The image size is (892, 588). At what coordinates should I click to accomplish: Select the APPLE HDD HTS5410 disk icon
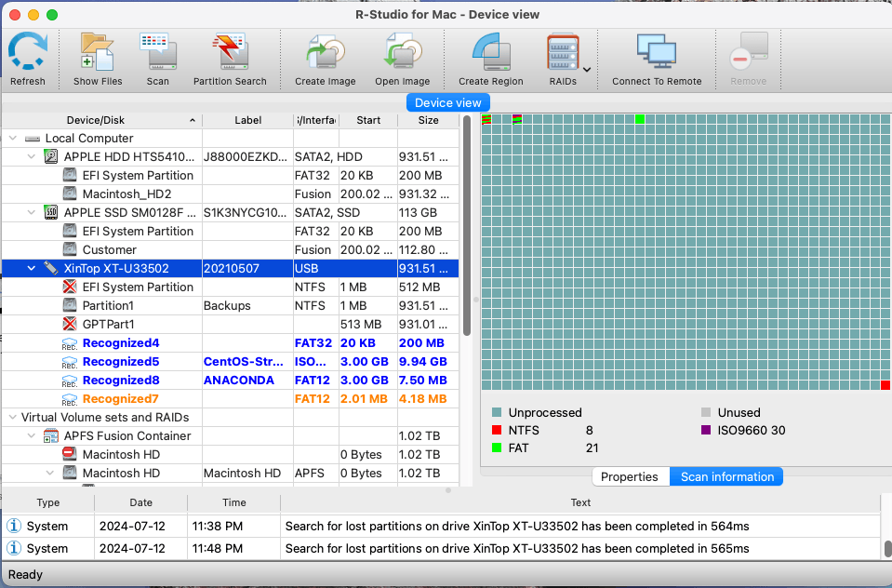tap(51, 156)
